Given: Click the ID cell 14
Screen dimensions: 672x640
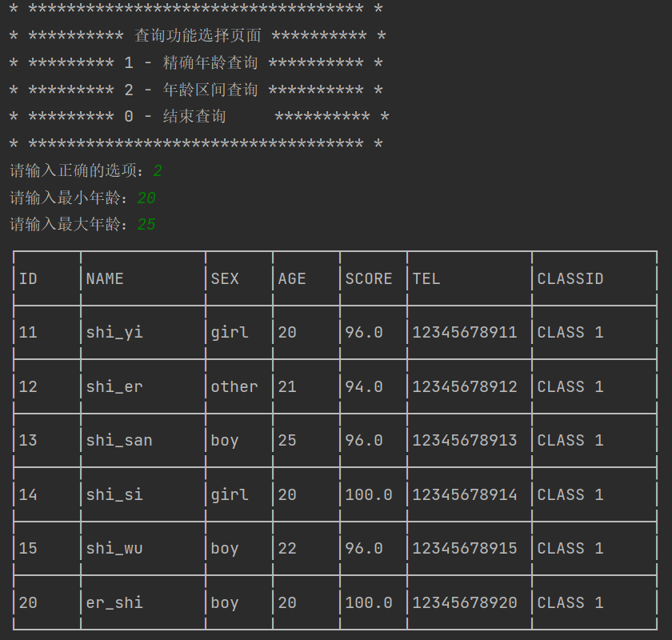Looking at the screenshot, I should 28,494.
